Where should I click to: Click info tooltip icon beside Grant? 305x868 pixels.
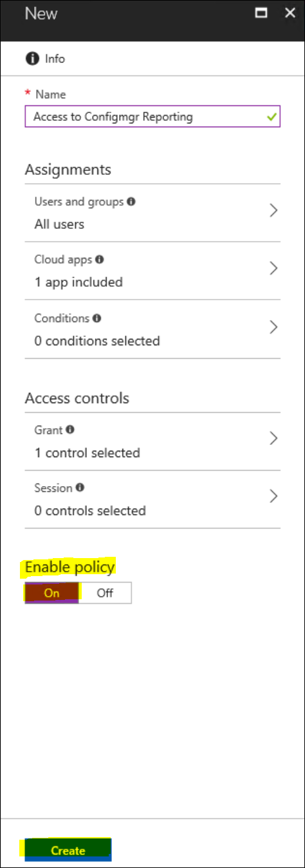tap(70, 429)
